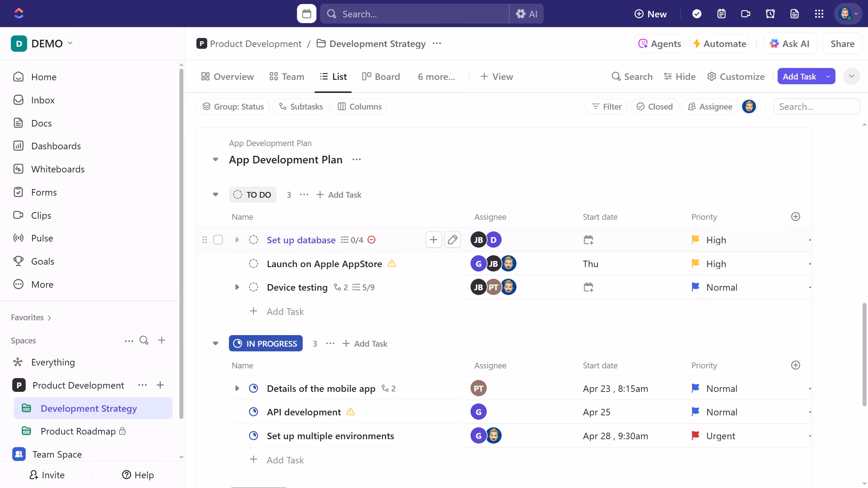Click the Me avatar filter next to Assignee
Viewport: 868px width, 488px height.
(x=749, y=107)
